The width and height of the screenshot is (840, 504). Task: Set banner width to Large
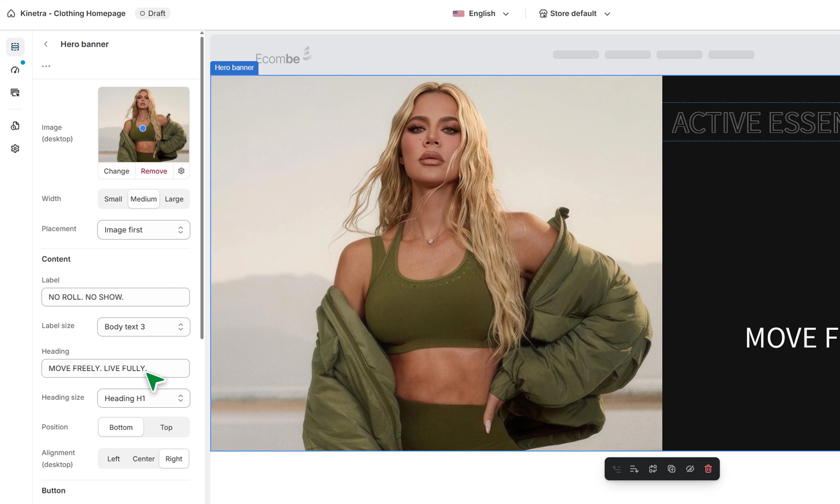[x=174, y=199]
